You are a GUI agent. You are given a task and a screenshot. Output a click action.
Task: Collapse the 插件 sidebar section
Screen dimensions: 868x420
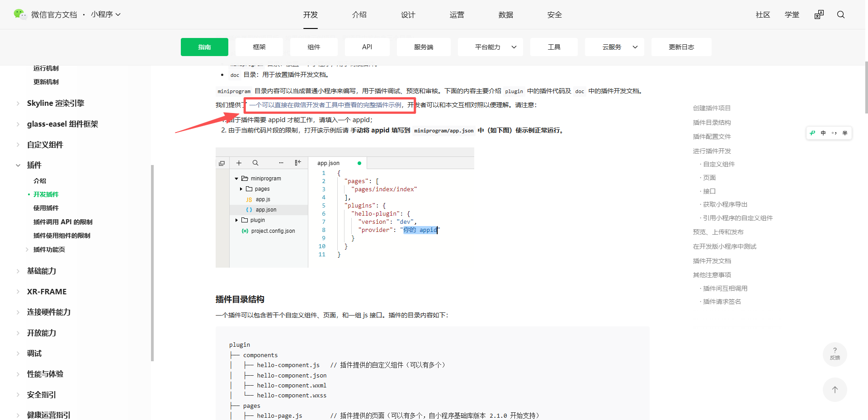(x=18, y=165)
